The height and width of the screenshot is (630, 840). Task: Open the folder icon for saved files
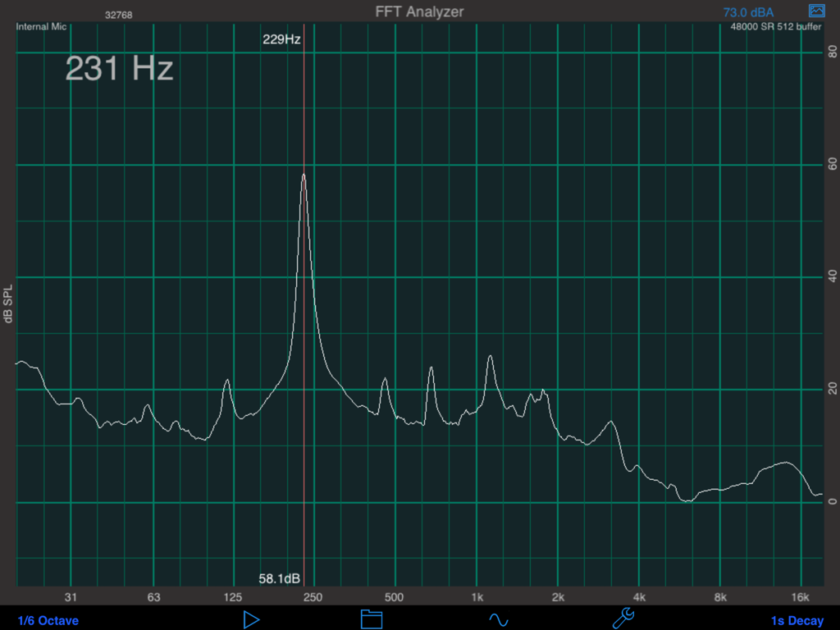coord(372,619)
